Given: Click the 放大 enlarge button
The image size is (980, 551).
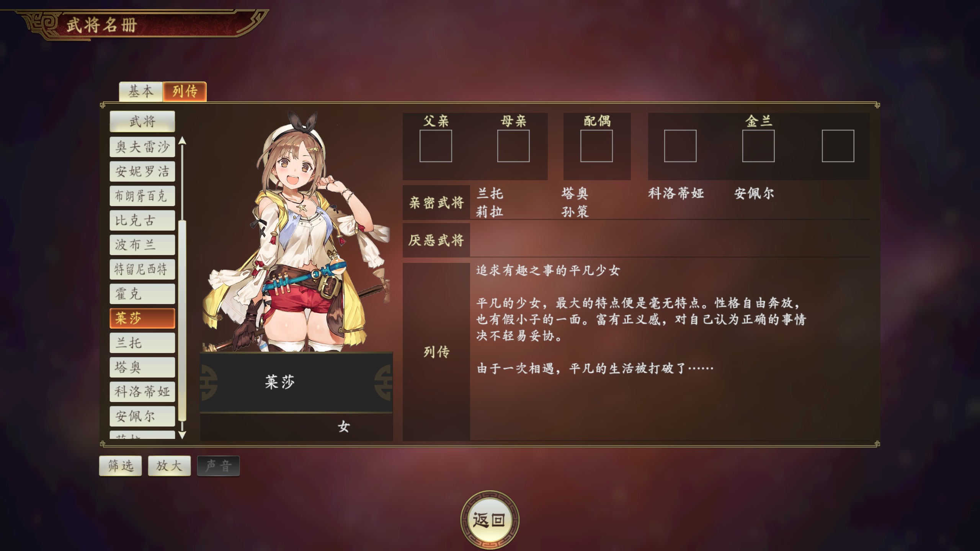Looking at the screenshot, I should [169, 466].
